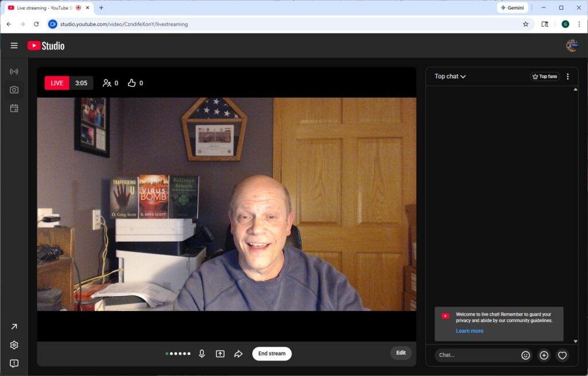The image size is (588, 376).
Task: Click the Chat message input field
Action: point(475,355)
